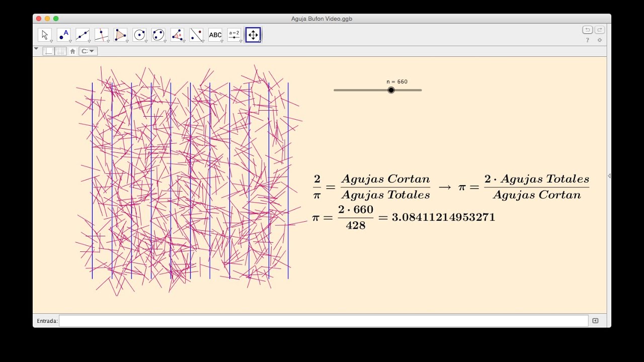Screen dimensions: 644x362
Task: Select the a=2 Slider tool
Action: 234,35
